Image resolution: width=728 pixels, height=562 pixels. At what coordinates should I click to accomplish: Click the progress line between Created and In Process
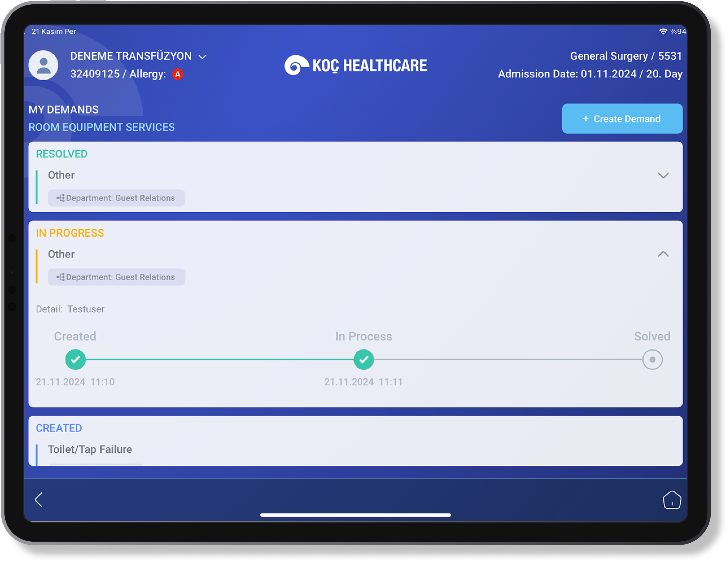219,359
